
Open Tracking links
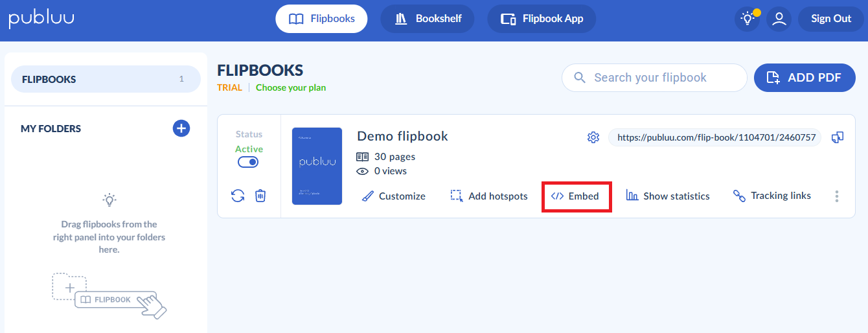pos(771,196)
